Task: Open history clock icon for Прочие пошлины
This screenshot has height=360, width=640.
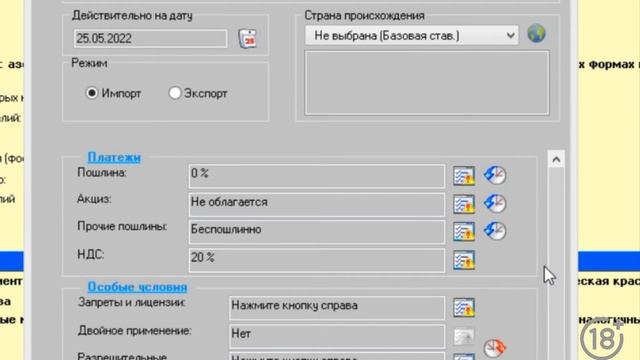Action: [495, 231]
